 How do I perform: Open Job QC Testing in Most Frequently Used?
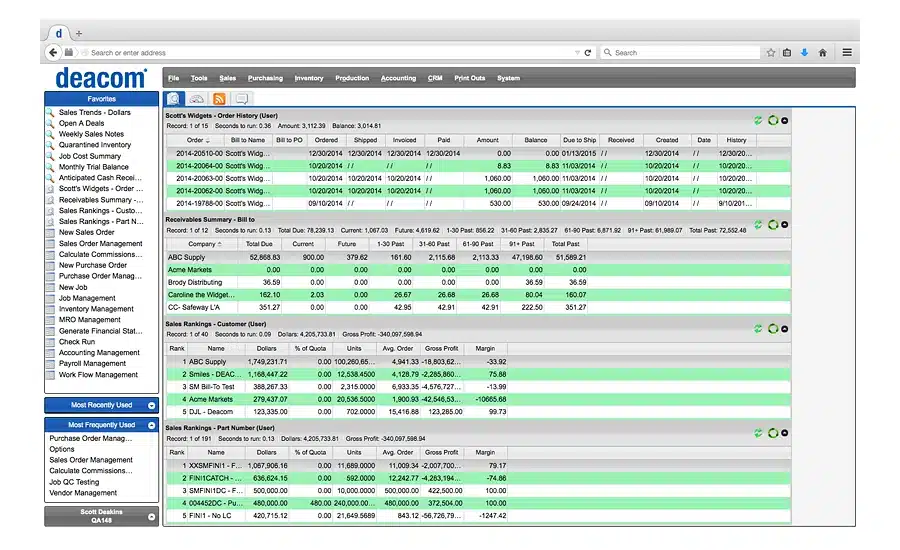74,482
